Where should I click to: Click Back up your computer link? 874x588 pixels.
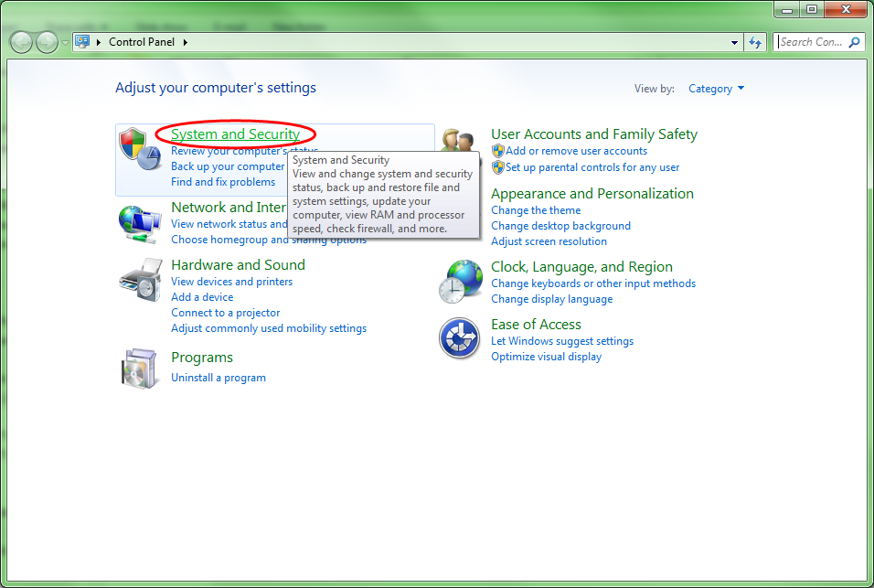click(x=228, y=166)
